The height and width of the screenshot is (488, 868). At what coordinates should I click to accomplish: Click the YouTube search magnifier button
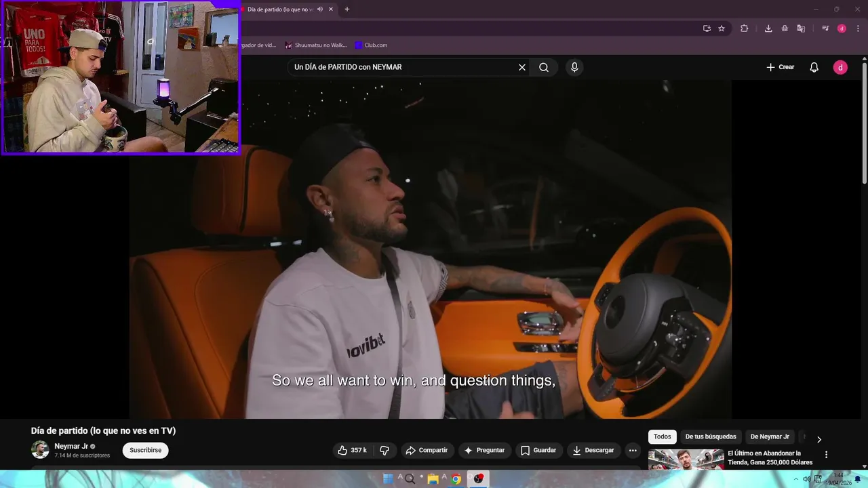544,67
